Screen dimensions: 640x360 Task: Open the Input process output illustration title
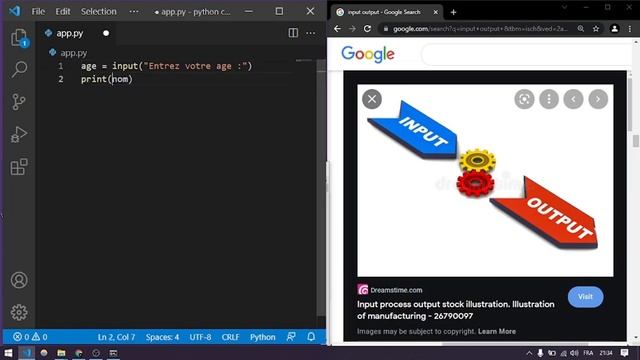click(456, 310)
